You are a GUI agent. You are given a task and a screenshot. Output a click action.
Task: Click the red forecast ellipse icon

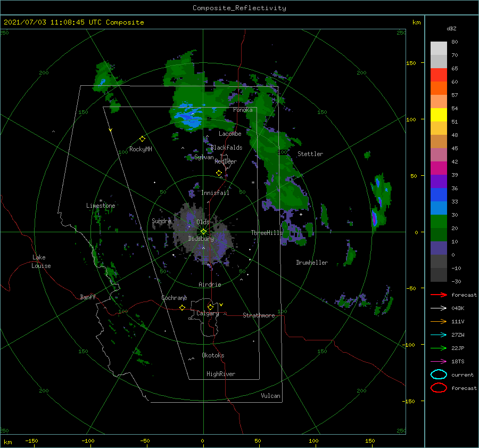(x=439, y=388)
